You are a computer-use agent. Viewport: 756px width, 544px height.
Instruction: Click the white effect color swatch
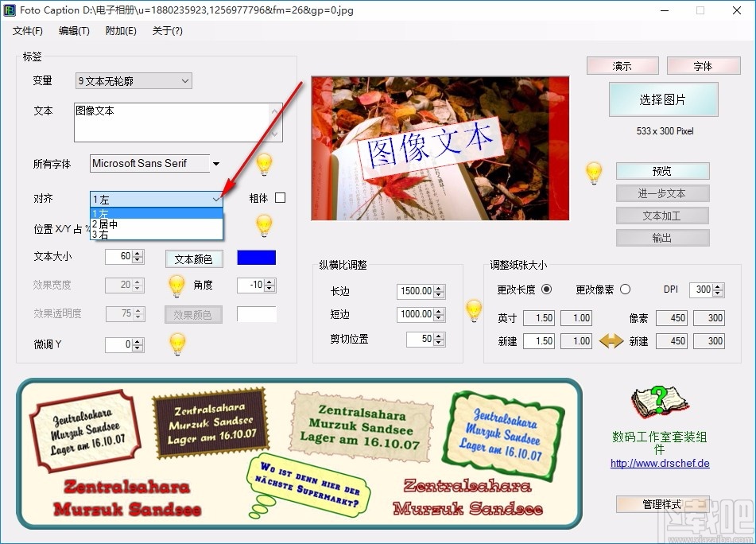257,314
